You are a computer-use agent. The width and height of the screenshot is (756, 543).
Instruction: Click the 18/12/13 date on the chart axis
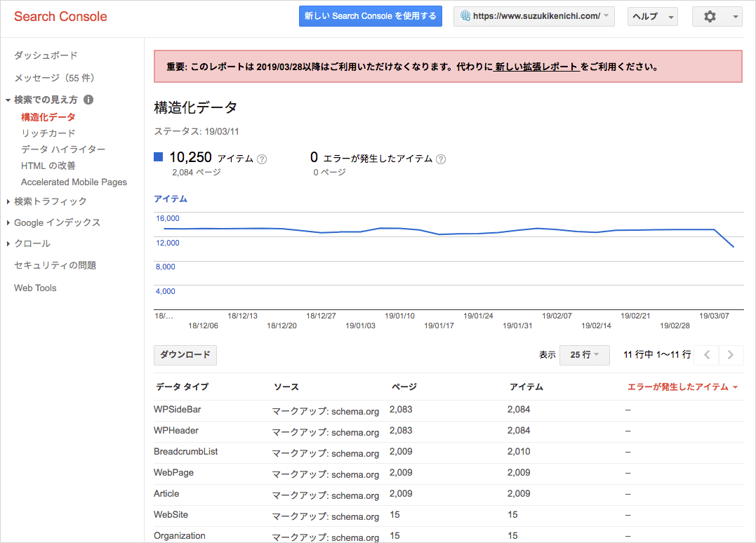[242, 316]
